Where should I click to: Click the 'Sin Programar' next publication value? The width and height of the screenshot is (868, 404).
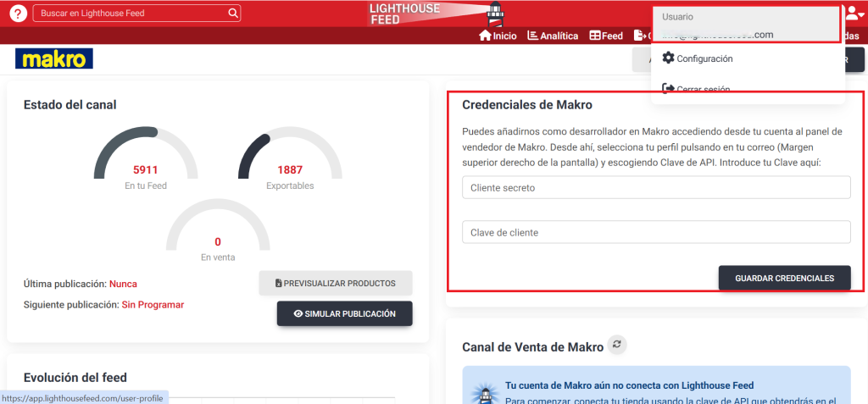point(153,305)
